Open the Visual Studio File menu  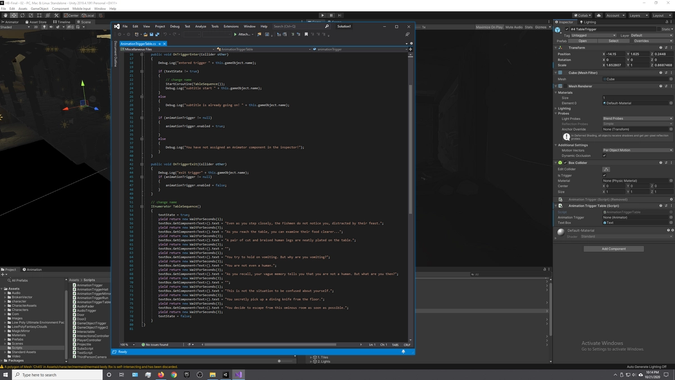point(125,26)
